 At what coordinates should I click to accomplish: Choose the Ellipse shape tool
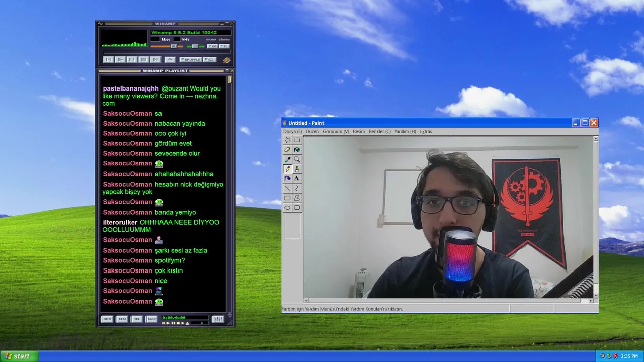287,207
